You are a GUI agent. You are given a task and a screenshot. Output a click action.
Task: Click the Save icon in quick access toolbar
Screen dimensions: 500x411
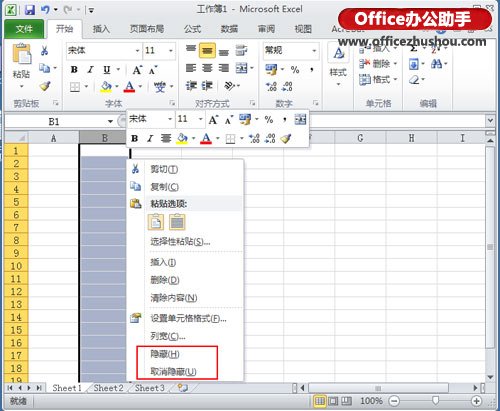pos(30,10)
